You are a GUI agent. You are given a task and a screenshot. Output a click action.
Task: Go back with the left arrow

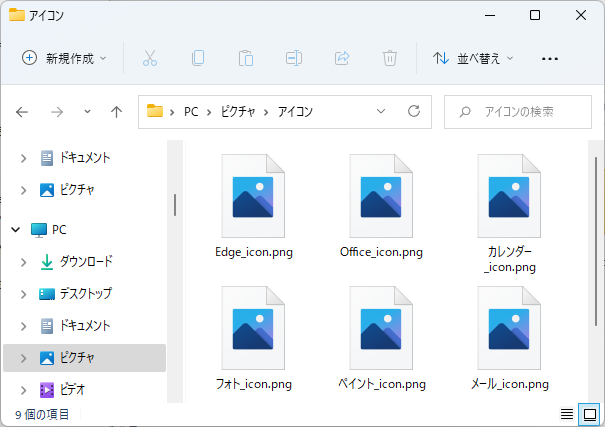coord(22,112)
